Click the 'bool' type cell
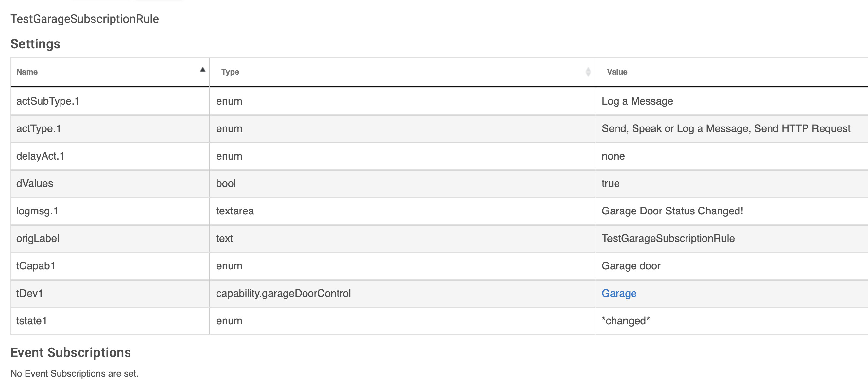 point(402,183)
